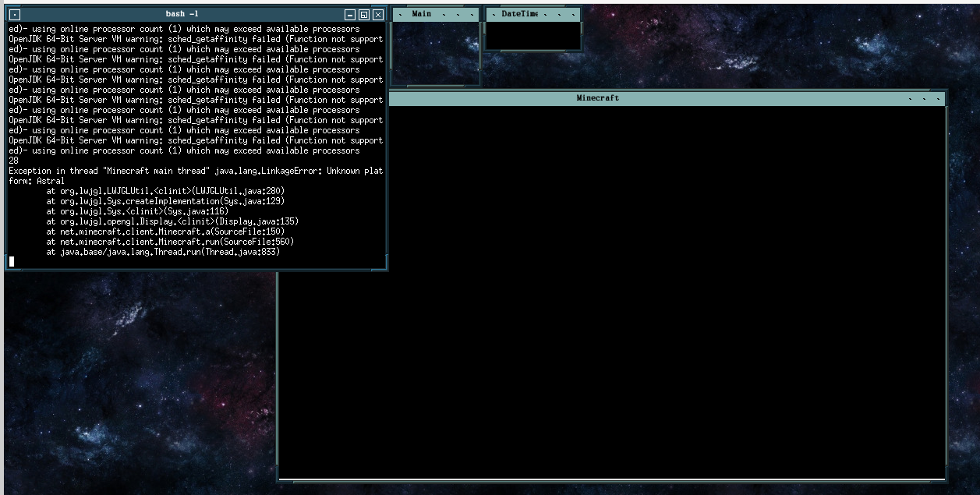
Task: Open the bash window menu icon
Action: (x=15, y=14)
